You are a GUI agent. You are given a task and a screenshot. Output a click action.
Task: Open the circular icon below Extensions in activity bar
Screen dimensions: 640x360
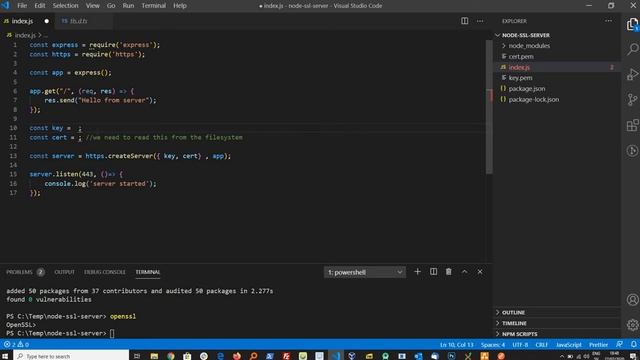point(632,151)
